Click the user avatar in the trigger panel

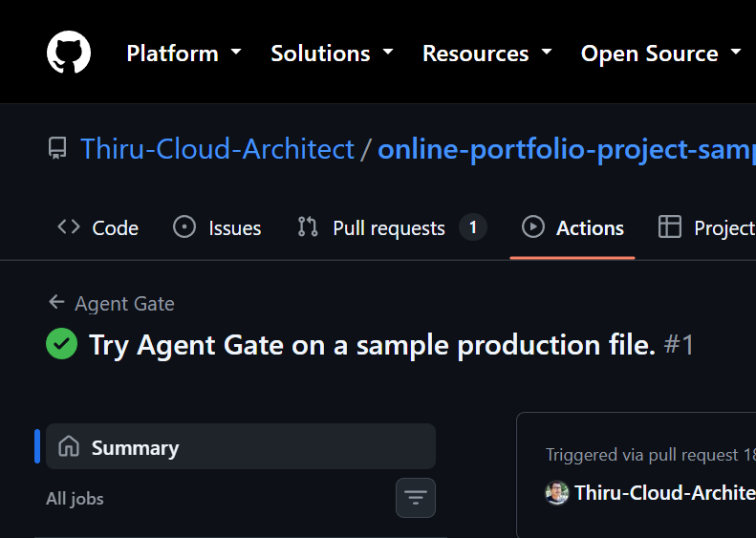(557, 493)
